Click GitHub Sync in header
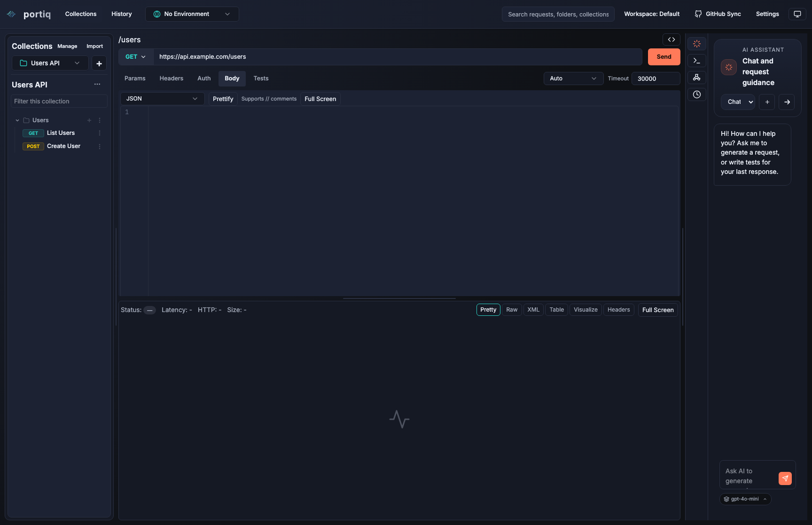Screen dimensions: 812x525 coord(718,14)
